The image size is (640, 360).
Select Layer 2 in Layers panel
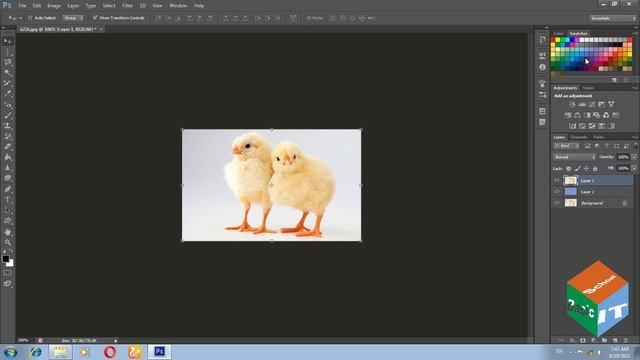pos(593,191)
